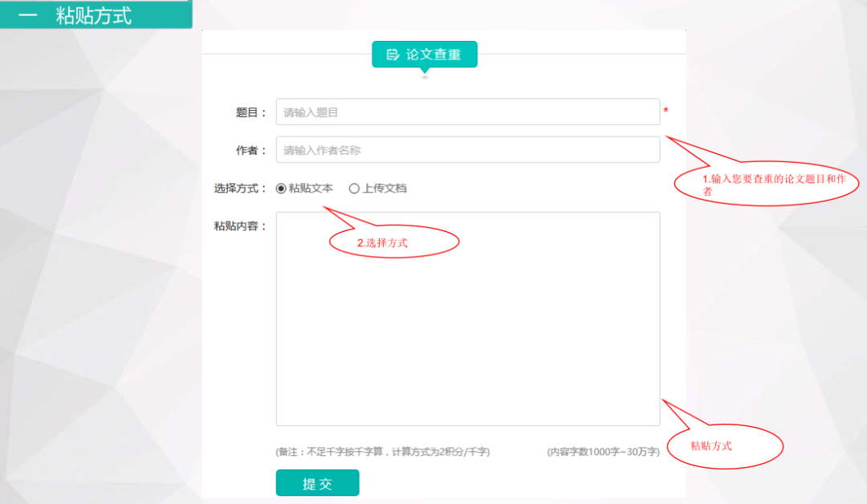
Task: Click the document-edit icon in 论文查重
Action: click(393, 55)
